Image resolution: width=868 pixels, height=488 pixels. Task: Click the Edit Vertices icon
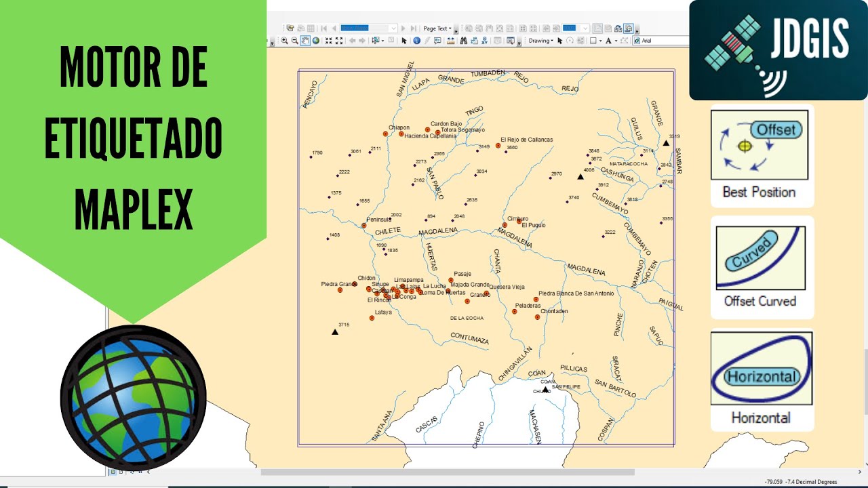(624, 41)
